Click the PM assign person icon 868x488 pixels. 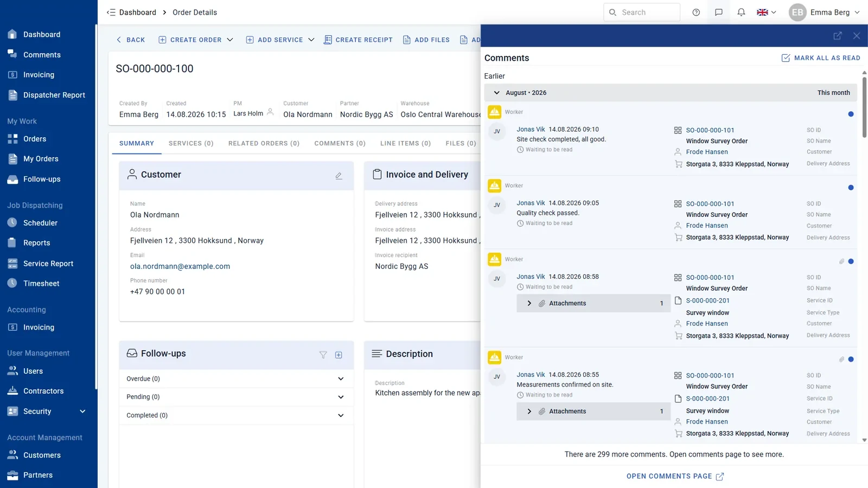click(x=270, y=112)
